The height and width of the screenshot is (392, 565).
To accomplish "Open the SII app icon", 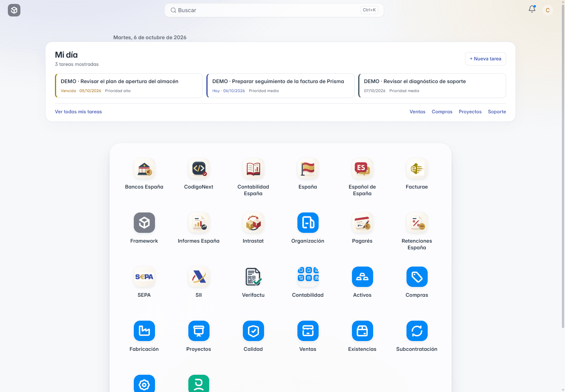I will (x=199, y=277).
